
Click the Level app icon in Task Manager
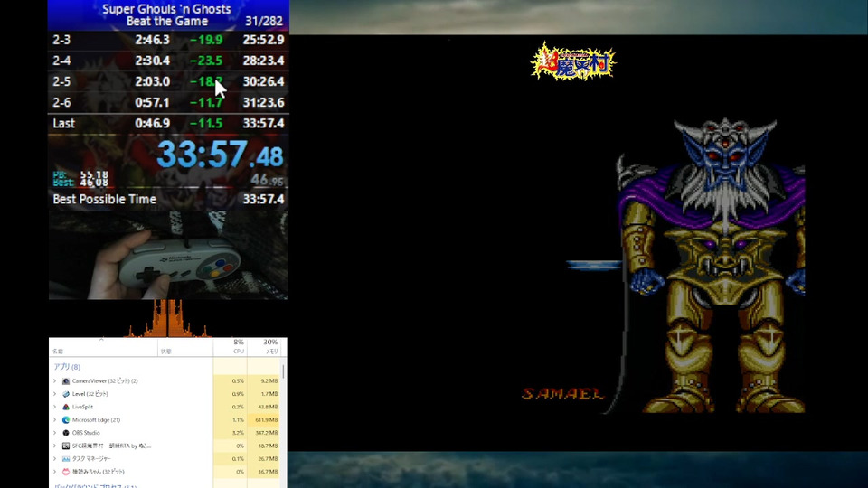tap(66, 394)
